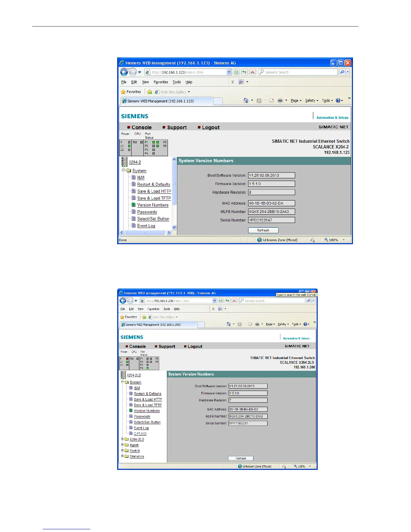This screenshot has width=411, height=532.
Task: Click Refresh button in bottom window
Action: (241, 458)
